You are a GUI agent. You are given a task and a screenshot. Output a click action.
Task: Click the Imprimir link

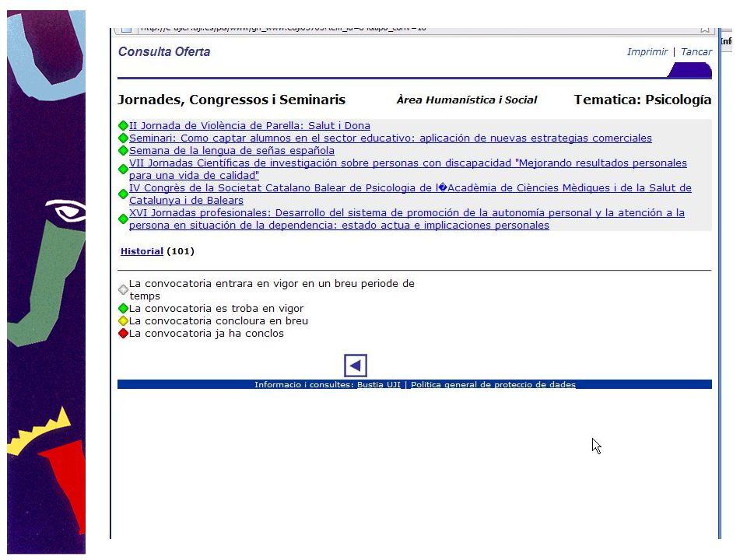(x=647, y=52)
